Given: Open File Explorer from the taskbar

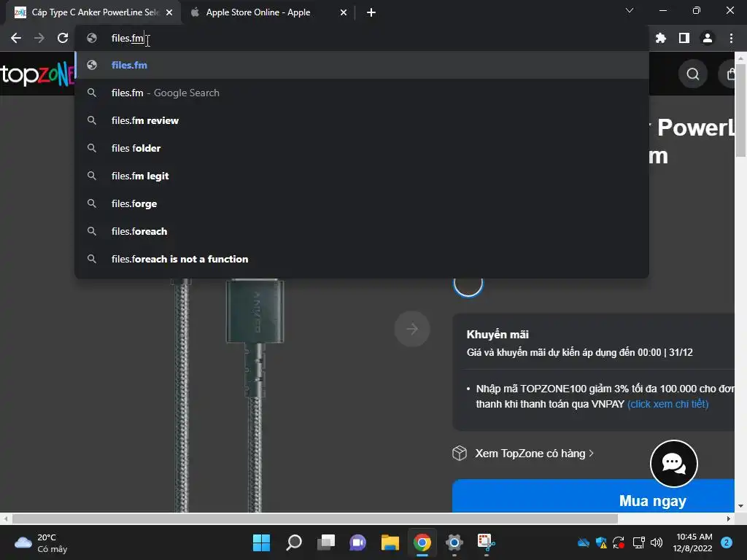Looking at the screenshot, I should pos(390,542).
